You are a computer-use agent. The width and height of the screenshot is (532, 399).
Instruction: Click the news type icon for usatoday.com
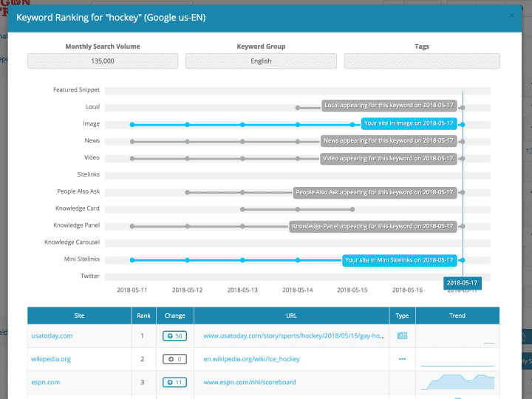(x=402, y=335)
